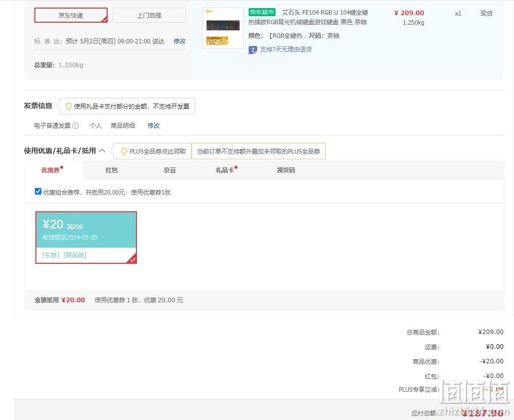
Task: Click the 7-day return shield icon
Action: [253, 50]
